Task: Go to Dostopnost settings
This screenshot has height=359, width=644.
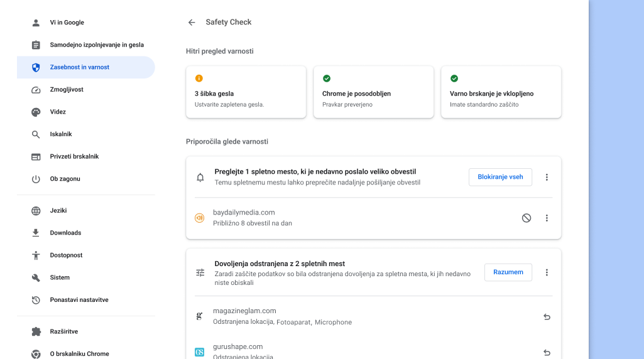Action: (86, 255)
